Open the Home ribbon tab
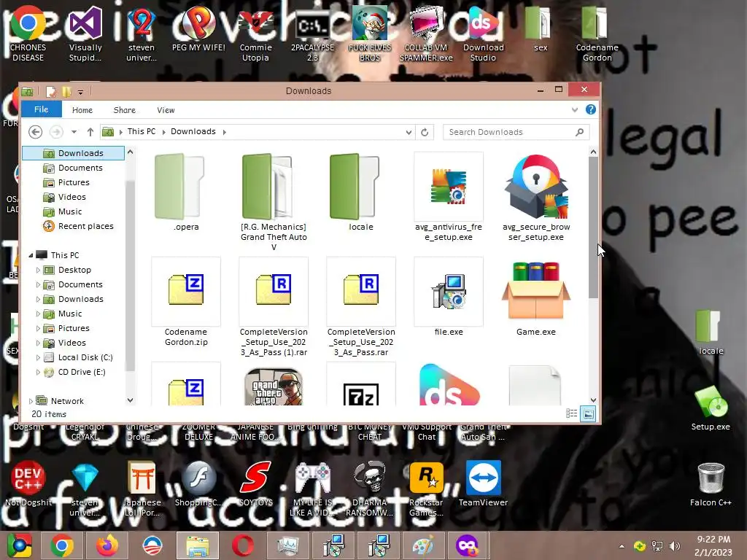747x560 pixels. point(82,110)
